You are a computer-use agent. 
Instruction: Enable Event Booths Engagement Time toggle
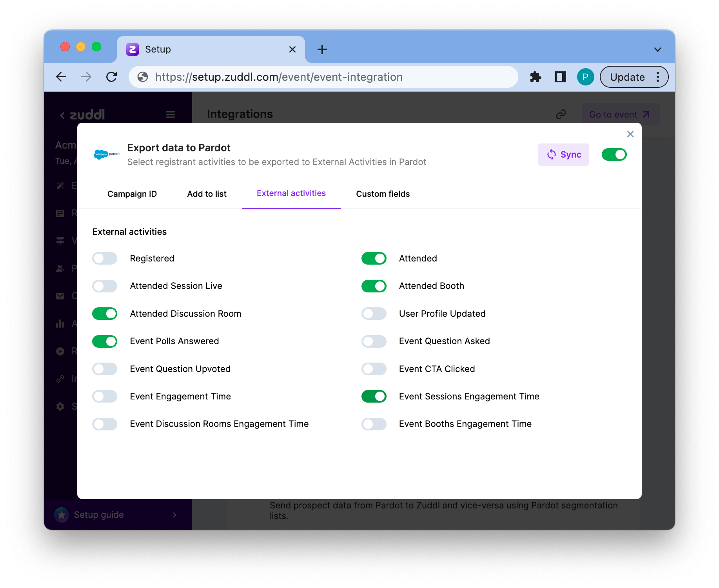click(374, 424)
